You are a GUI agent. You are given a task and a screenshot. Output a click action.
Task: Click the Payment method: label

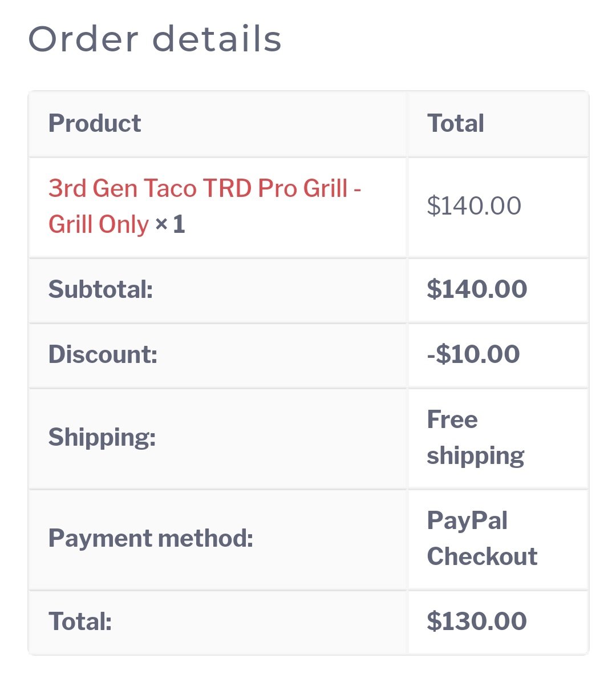tap(151, 538)
